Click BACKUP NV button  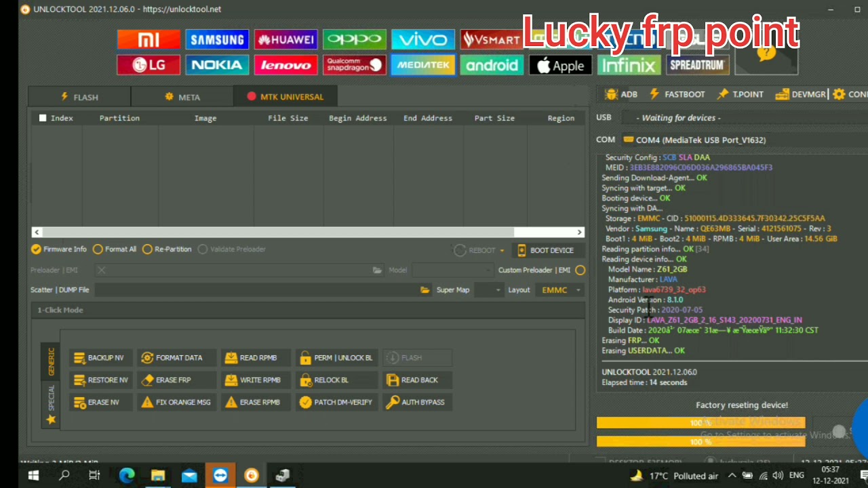tap(100, 358)
